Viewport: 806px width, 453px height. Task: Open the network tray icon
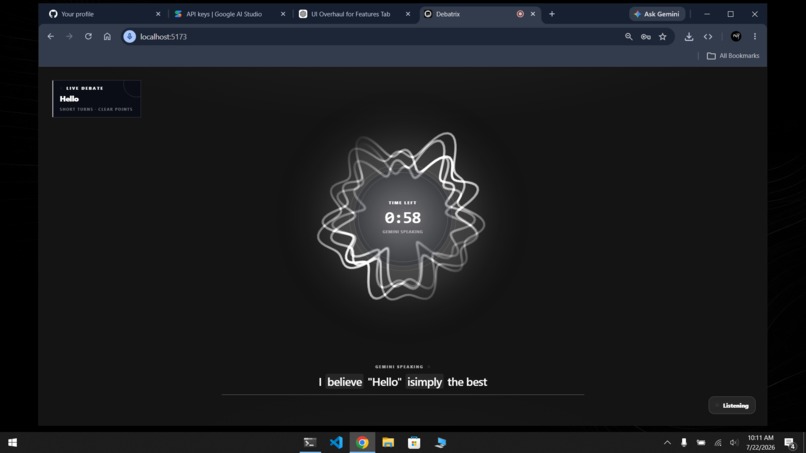point(718,442)
